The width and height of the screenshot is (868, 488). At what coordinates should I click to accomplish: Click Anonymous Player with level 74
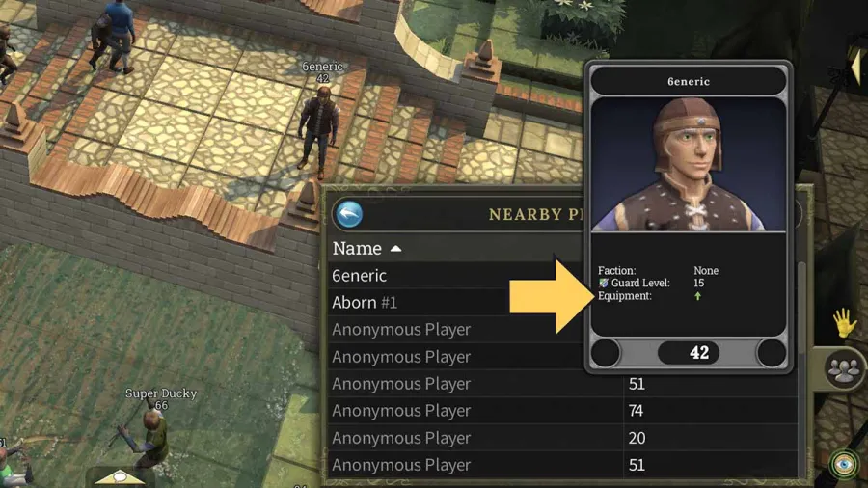563,411
